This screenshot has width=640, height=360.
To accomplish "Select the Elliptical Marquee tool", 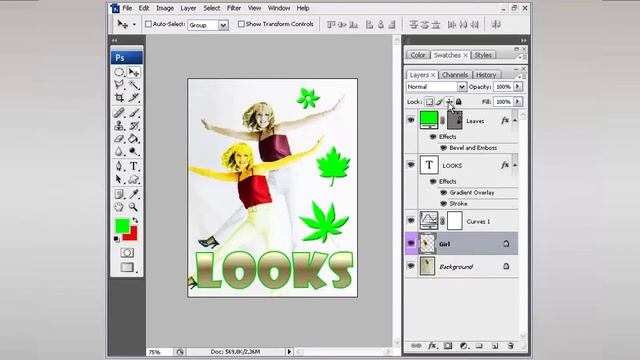I will [119, 72].
